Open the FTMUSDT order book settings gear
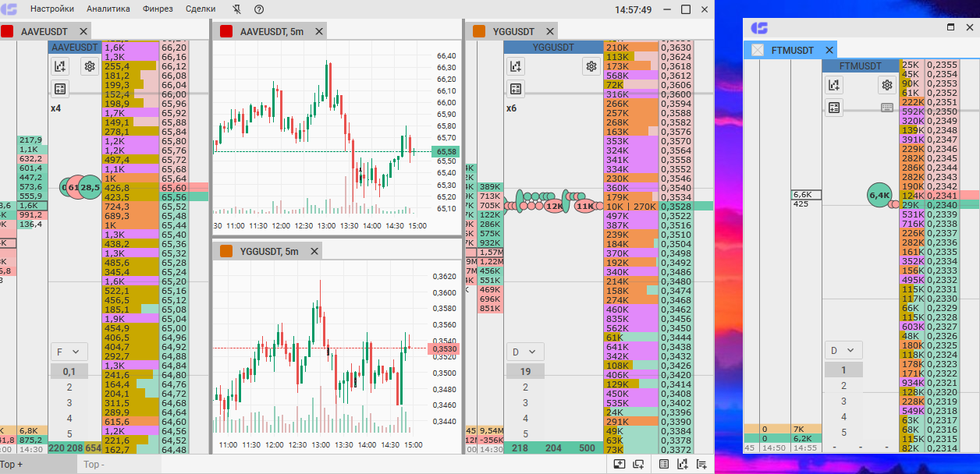980x474 pixels. point(887,85)
